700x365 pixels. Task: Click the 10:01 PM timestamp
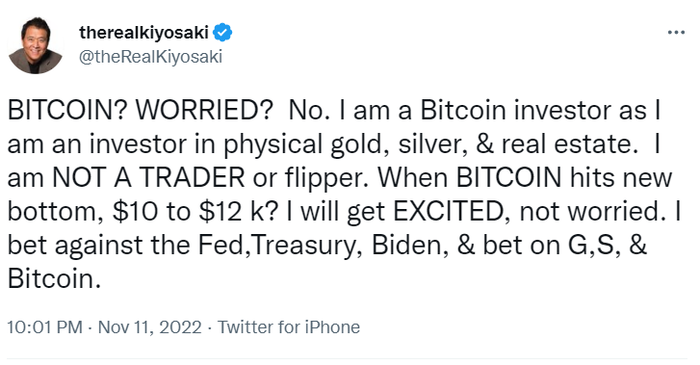point(45,327)
